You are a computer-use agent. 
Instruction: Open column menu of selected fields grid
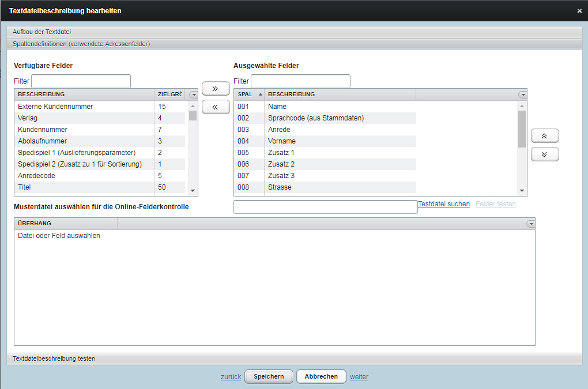[522, 95]
